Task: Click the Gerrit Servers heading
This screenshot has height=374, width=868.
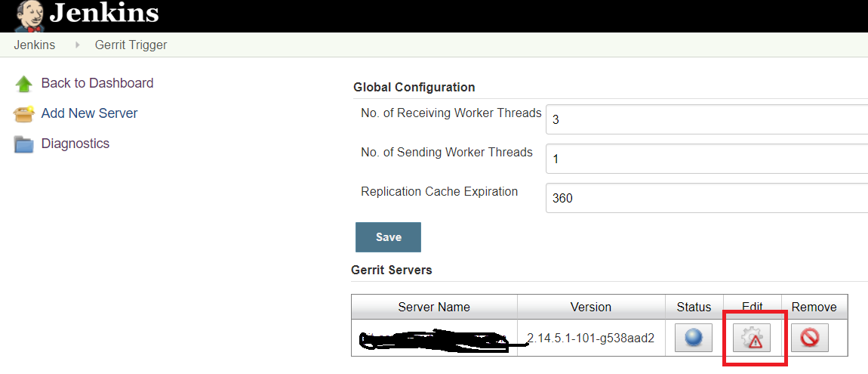Action: (x=392, y=270)
